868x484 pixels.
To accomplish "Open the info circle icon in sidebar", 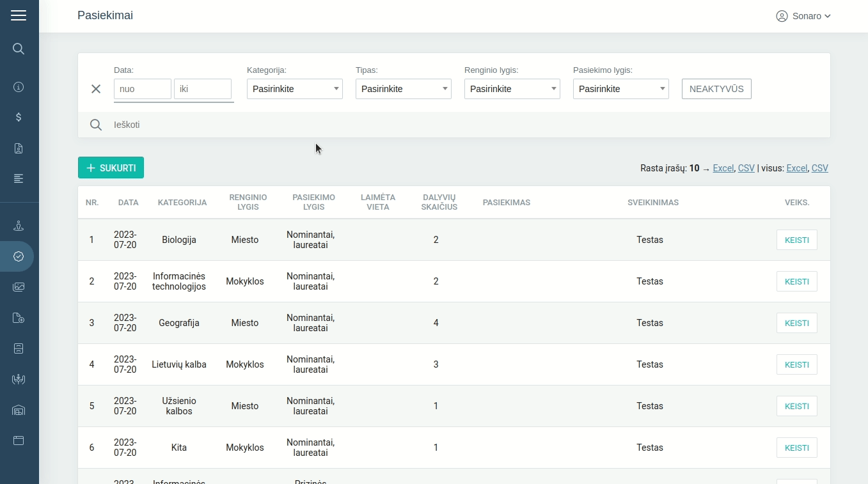I will (19, 87).
